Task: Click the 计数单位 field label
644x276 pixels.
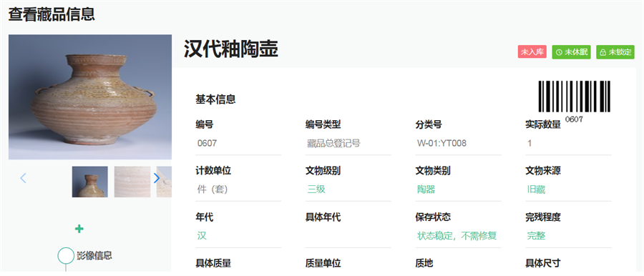Action: click(x=213, y=171)
